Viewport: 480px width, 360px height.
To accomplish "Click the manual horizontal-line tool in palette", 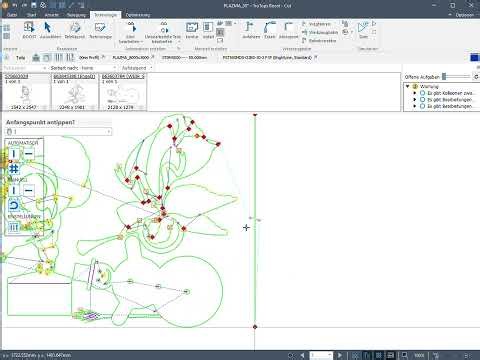I will pyautogui.click(x=29, y=191).
